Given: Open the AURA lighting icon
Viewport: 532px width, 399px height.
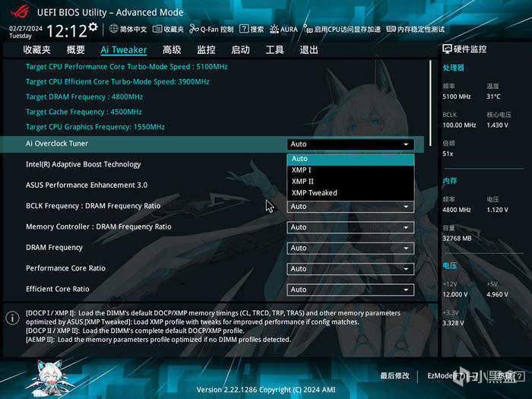Looking at the screenshot, I should coord(274,29).
